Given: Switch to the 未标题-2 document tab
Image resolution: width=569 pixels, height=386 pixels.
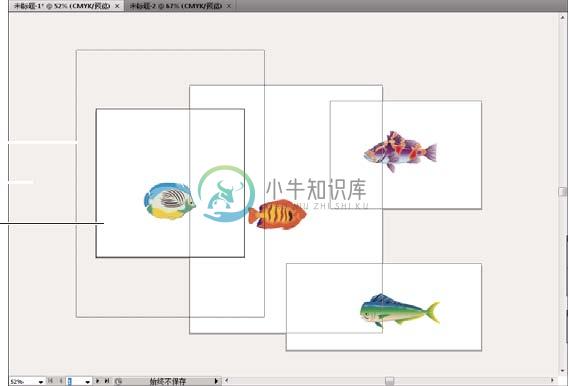Looking at the screenshot, I should [x=177, y=6].
